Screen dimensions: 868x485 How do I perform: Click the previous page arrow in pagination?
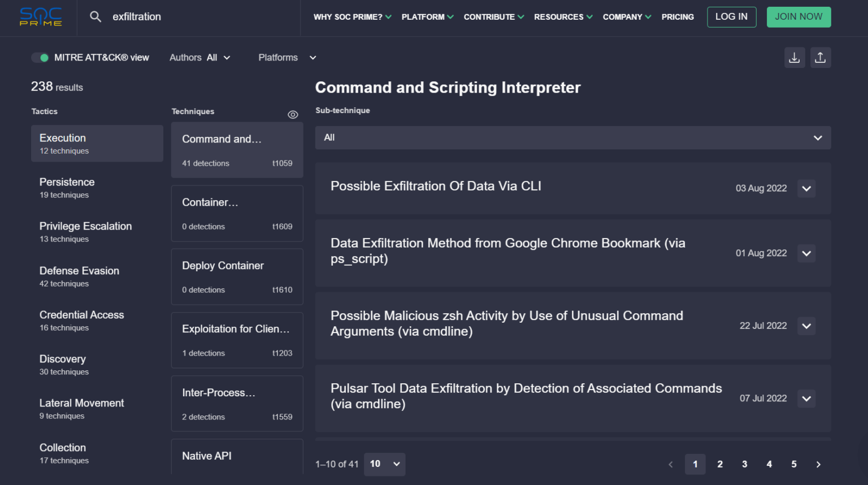[671, 464]
